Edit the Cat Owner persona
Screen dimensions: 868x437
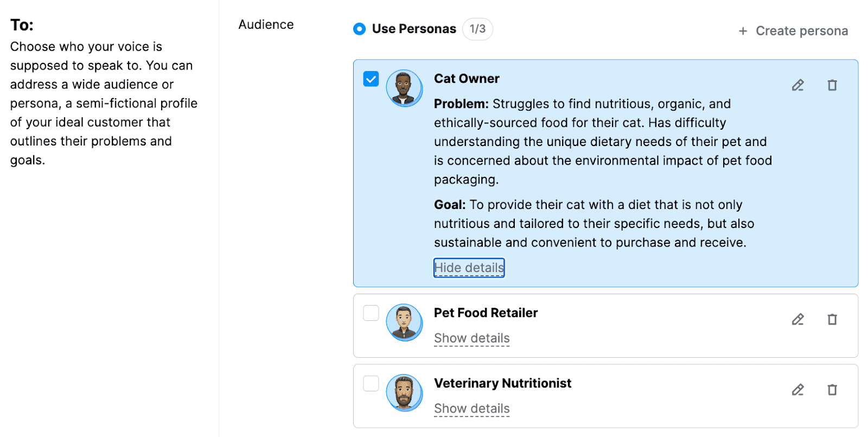(797, 85)
